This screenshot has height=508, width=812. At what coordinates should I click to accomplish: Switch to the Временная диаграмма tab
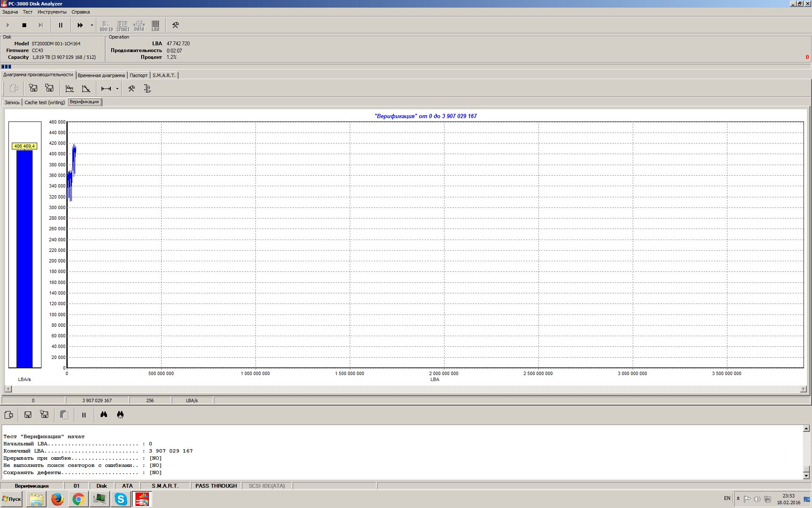pyautogui.click(x=101, y=75)
